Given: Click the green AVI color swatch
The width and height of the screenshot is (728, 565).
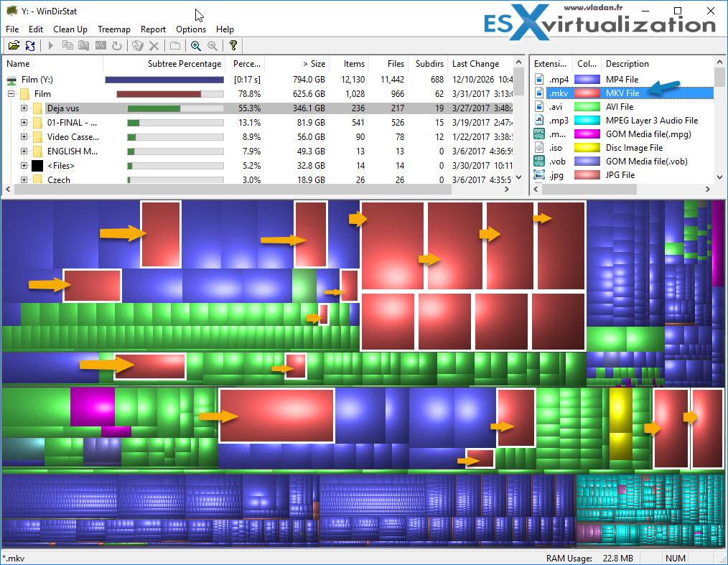Looking at the screenshot, I should point(587,107).
